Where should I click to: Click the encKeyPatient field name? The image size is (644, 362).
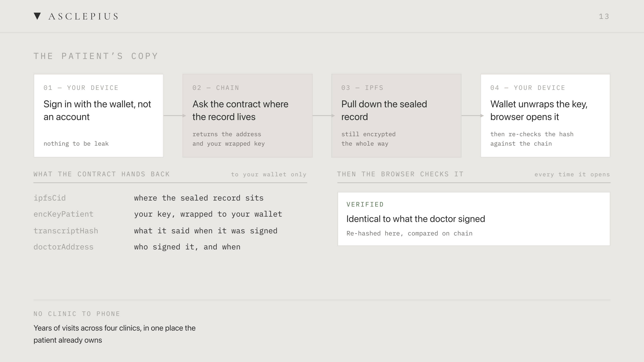point(64,214)
